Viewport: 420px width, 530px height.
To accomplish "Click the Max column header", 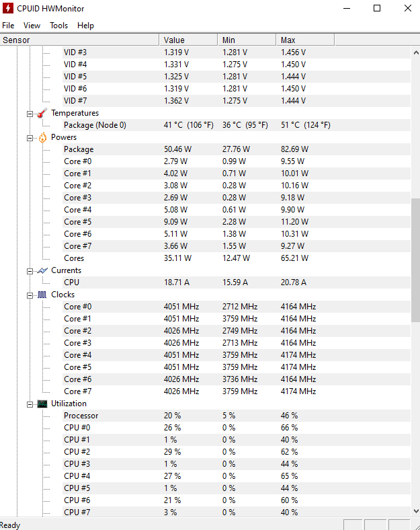I will click(x=305, y=40).
